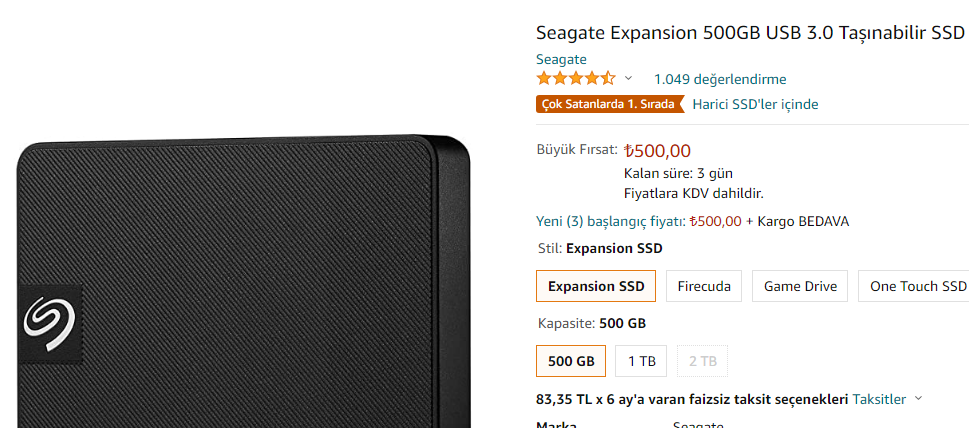Select the Expansion SSD style option
Screen dimensions: 969x428
[x=596, y=286]
